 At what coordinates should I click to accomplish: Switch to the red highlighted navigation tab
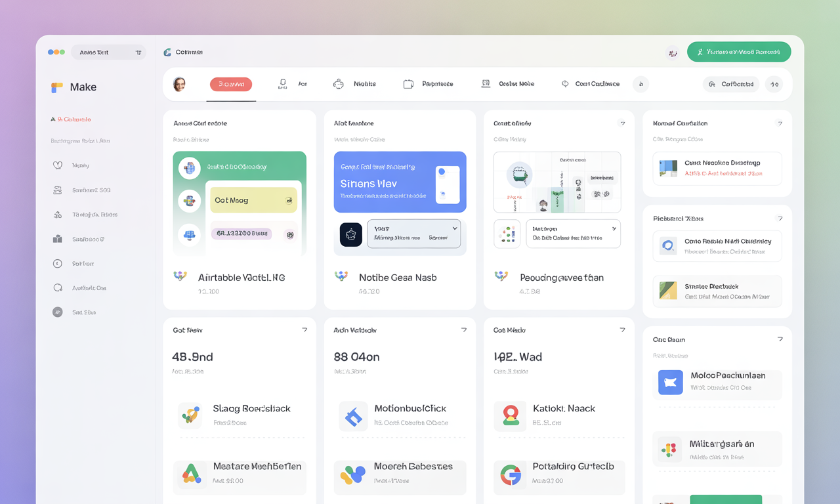click(231, 84)
